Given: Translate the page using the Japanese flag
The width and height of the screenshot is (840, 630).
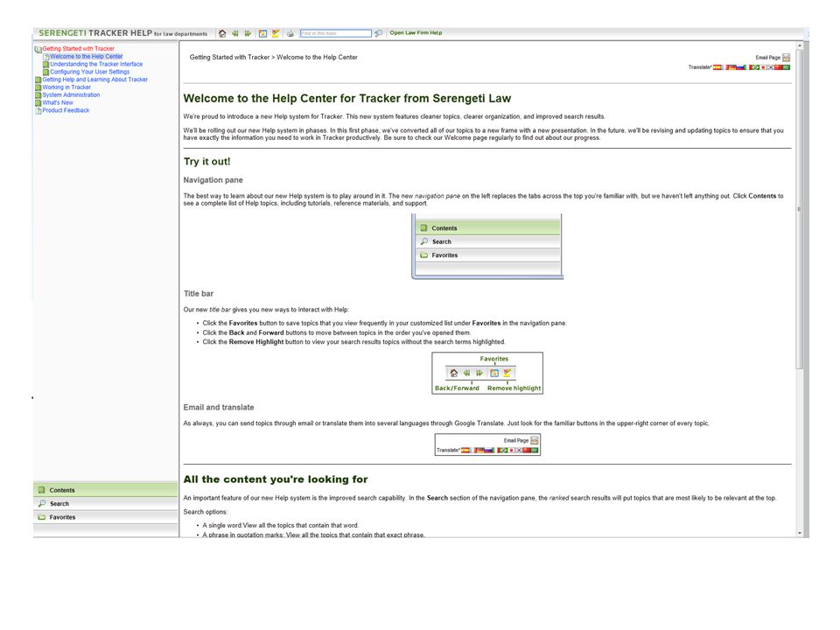Looking at the screenshot, I should click(x=763, y=67).
